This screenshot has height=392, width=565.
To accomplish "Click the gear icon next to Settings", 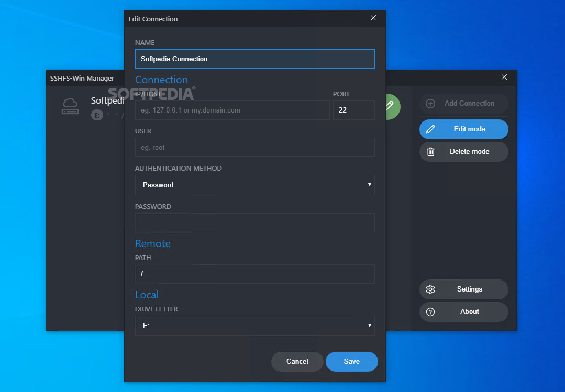I will (430, 289).
